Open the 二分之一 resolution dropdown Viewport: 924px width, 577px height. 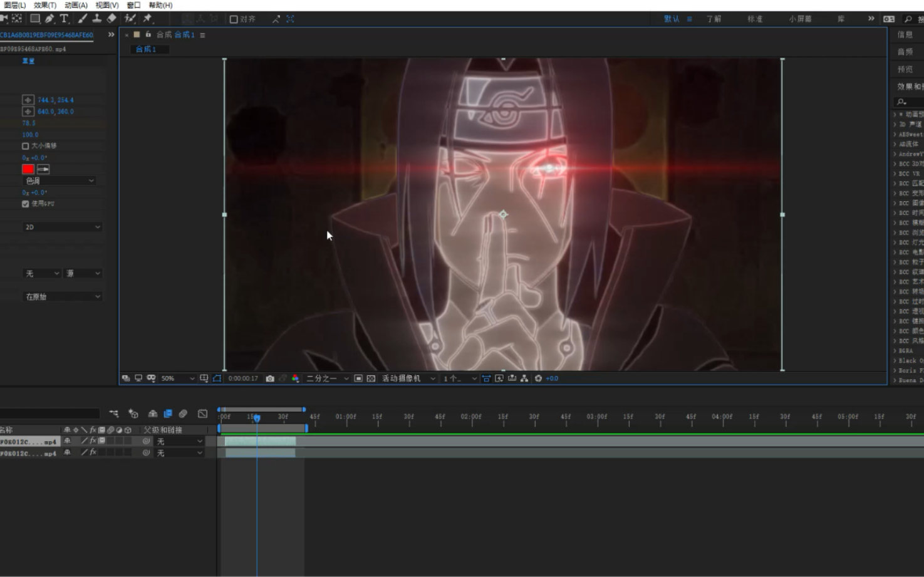[x=327, y=378]
